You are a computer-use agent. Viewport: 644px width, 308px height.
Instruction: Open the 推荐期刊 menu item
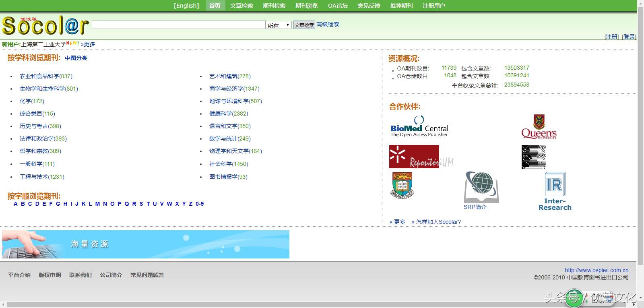point(401,6)
